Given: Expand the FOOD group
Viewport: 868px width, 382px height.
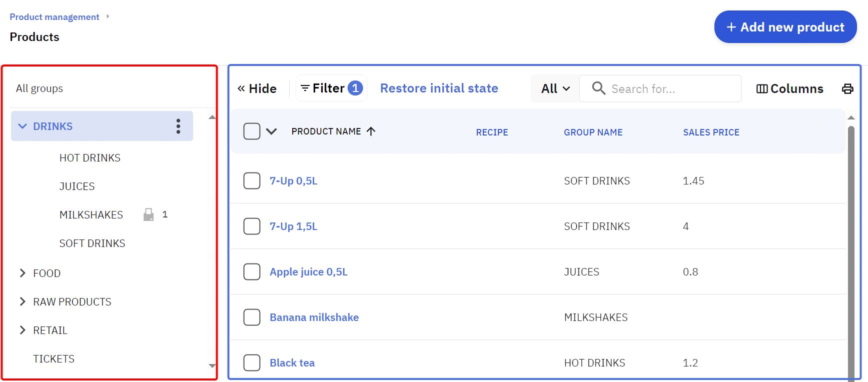Looking at the screenshot, I should point(23,273).
